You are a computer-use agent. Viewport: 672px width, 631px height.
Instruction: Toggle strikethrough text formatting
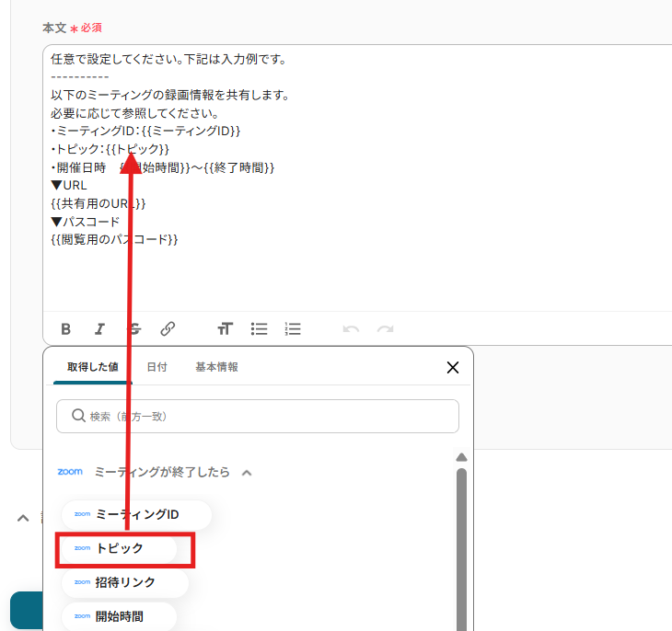pyautogui.click(x=134, y=328)
